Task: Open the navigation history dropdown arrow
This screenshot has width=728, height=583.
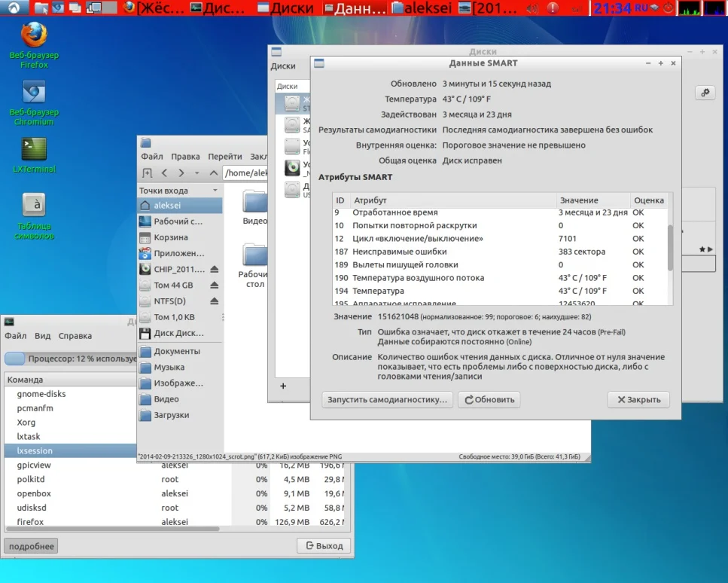Action: pos(196,173)
